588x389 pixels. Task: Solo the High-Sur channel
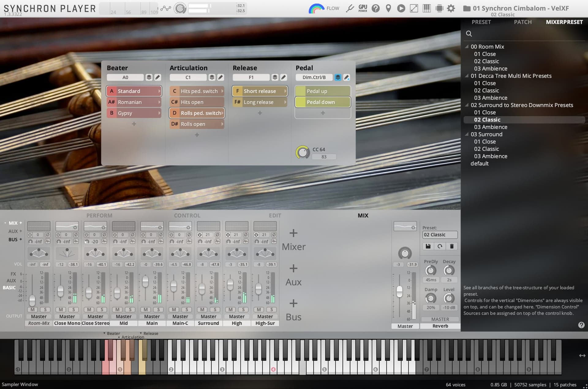click(x=272, y=310)
